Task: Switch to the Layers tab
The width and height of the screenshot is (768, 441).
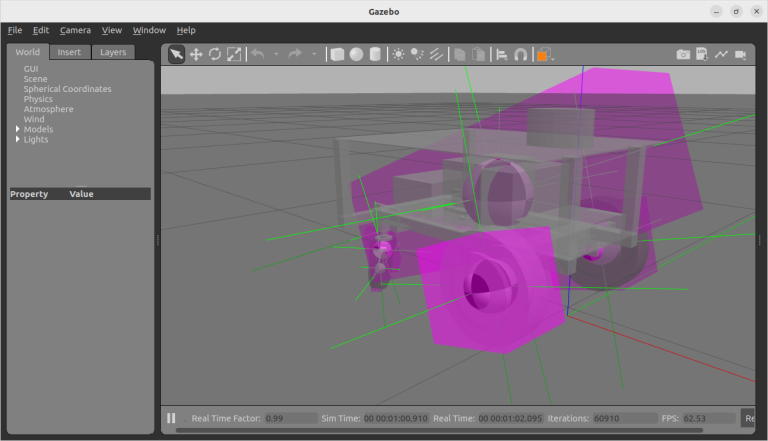Action: pos(113,52)
